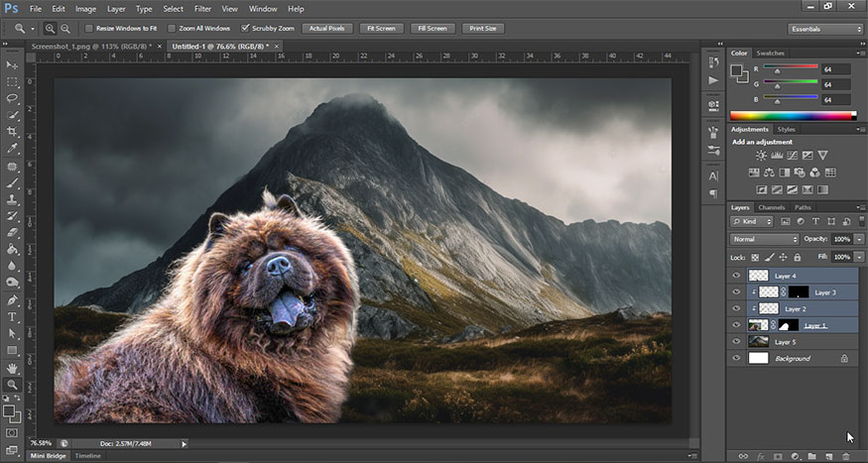The image size is (868, 463).
Task: Open the Opacity slider arrow
Action: tap(859, 239)
